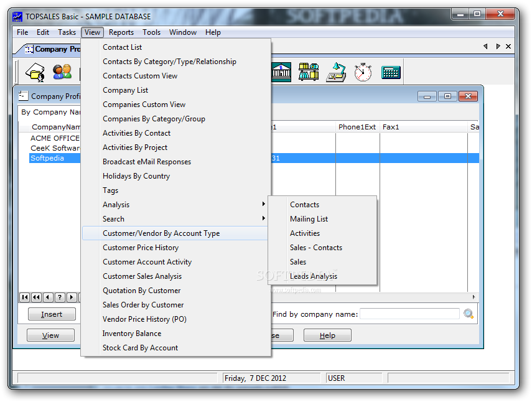The image size is (532, 402).
Task: Select Sales in Analysis submenu
Action: (322, 262)
